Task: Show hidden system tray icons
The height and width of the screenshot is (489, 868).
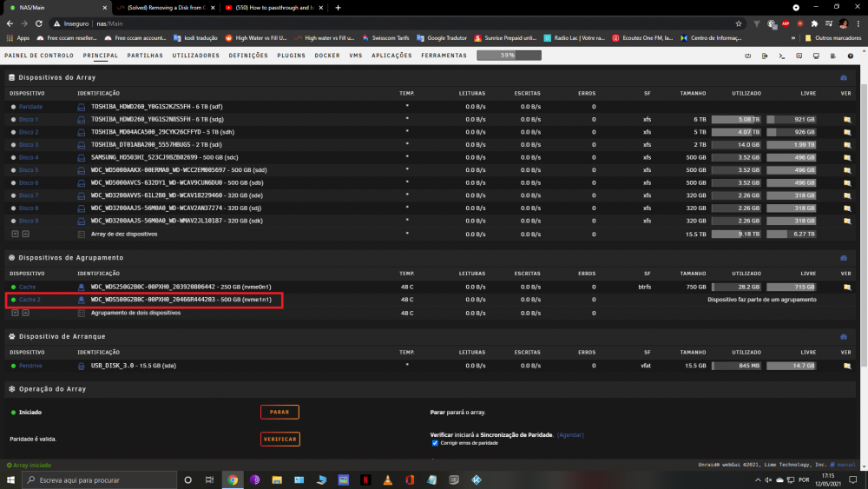Action: coord(757,480)
